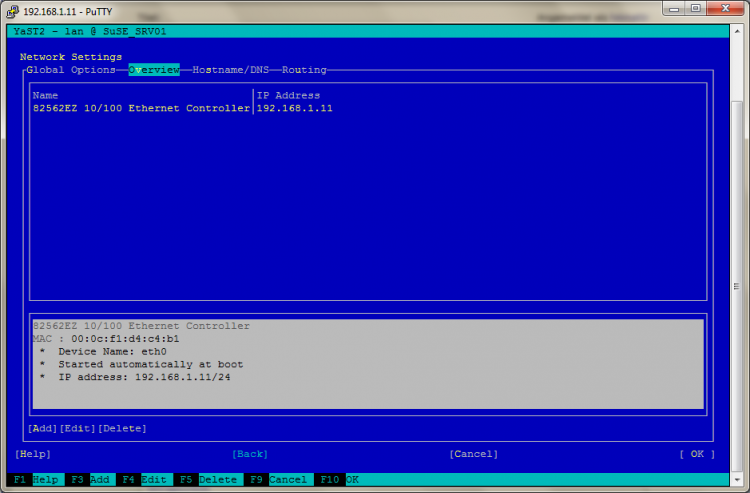Open the Routing tab
The width and height of the screenshot is (750, 493).
[304, 70]
